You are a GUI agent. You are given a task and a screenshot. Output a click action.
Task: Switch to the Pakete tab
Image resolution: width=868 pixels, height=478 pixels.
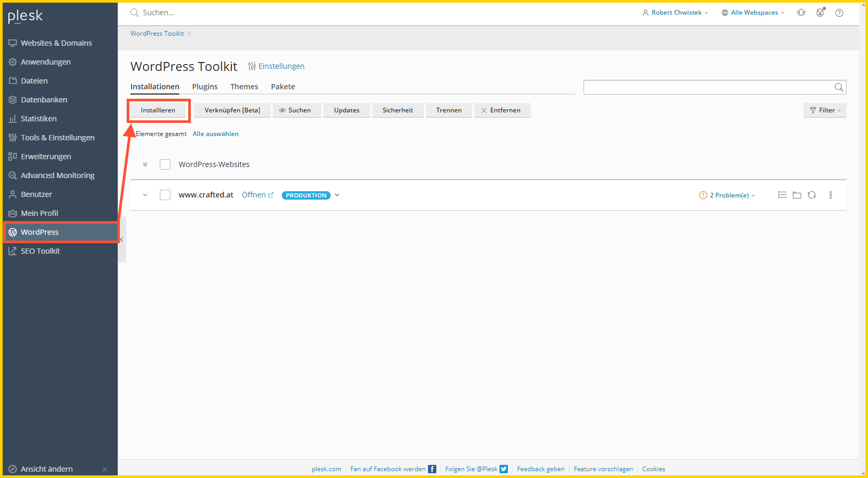pos(283,87)
